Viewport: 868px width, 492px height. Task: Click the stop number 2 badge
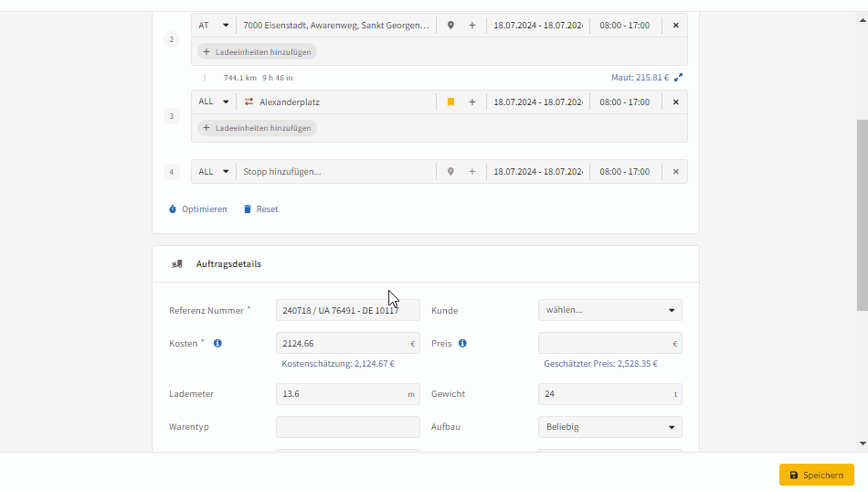click(x=172, y=39)
